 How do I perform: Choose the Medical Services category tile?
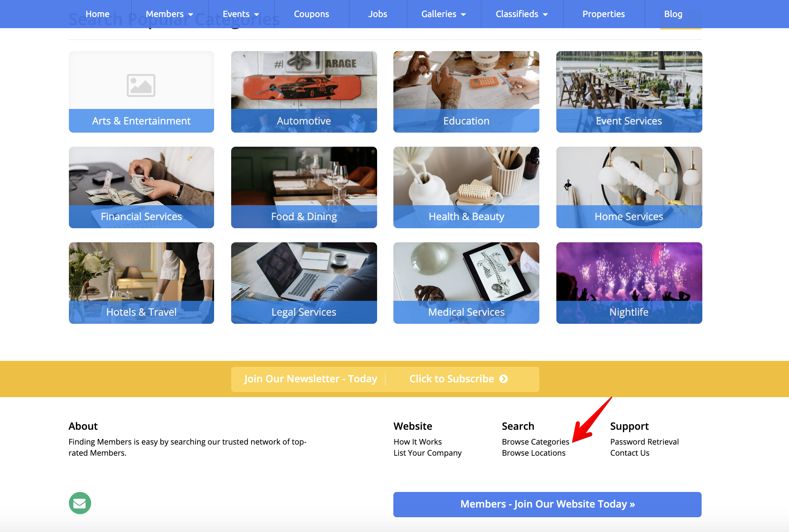(466, 283)
